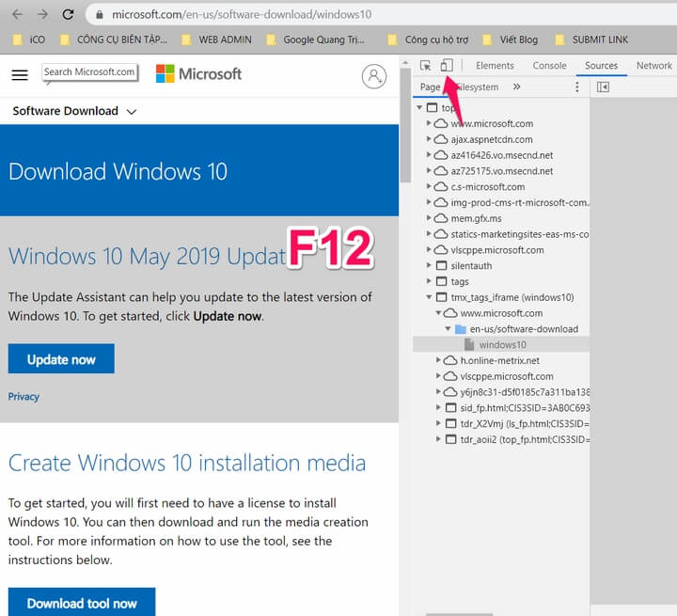The height and width of the screenshot is (616, 677).
Task: Click the browser back arrow
Action: tap(17, 14)
